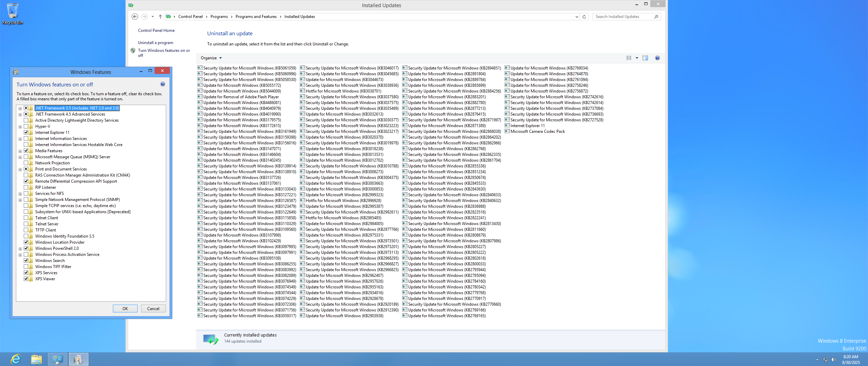868x366 pixels.
Task: Click the shield icon beside Turn Windows features
Action: (x=133, y=50)
